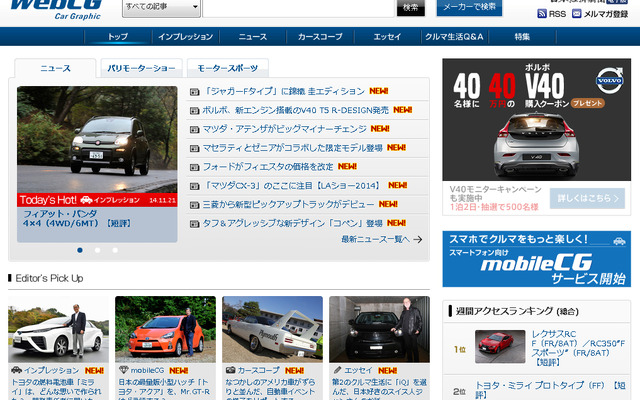Click pencil icon next to エッセイ label
This screenshot has width=640, height=400.
point(337,370)
